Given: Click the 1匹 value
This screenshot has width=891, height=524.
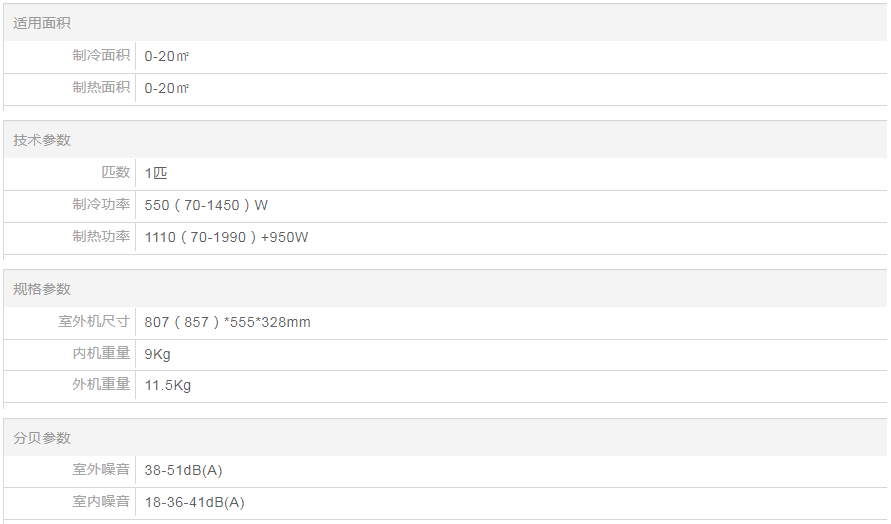Looking at the screenshot, I should tap(156, 173).
